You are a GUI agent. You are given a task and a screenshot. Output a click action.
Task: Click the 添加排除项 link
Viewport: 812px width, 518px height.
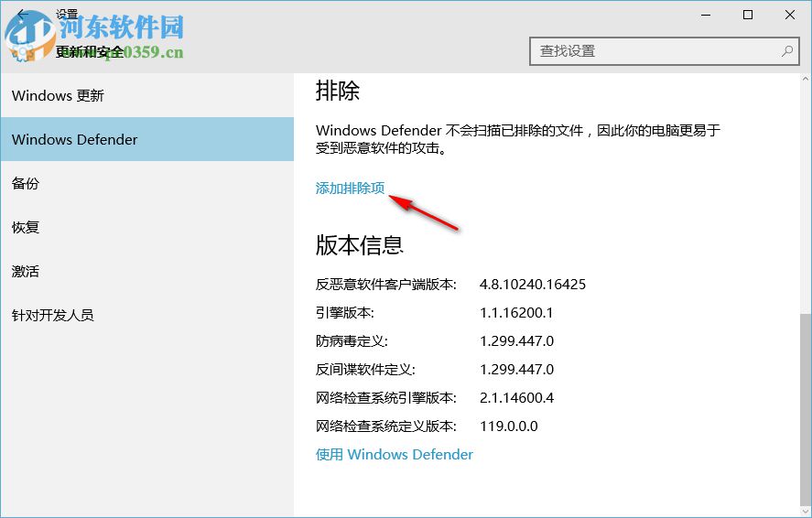(x=350, y=188)
